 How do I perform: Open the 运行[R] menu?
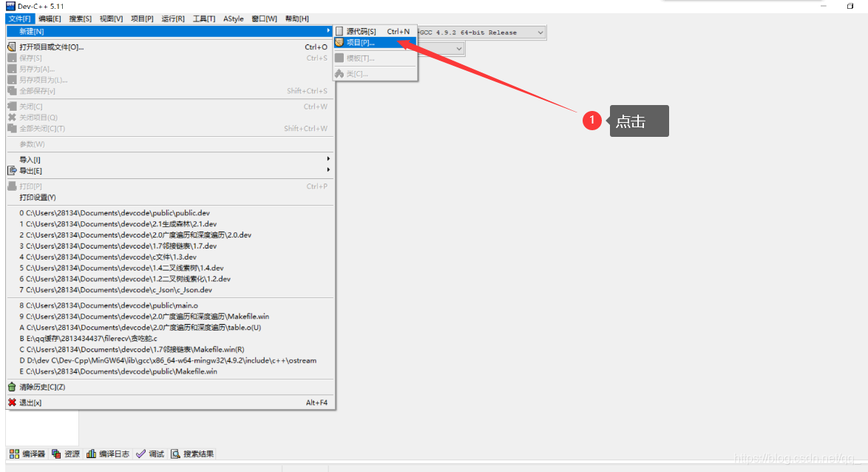(x=173, y=18)
